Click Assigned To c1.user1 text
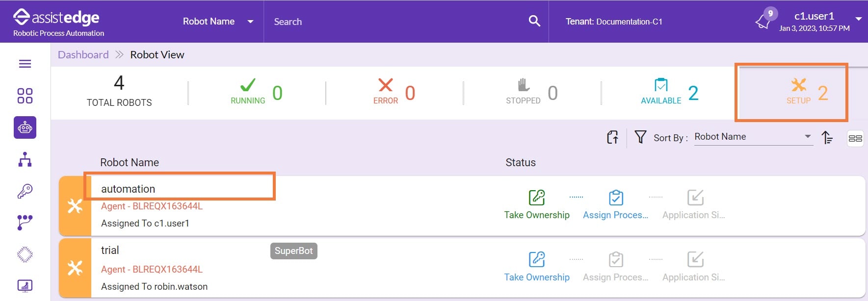868x301 pixels. pos(145,224)
